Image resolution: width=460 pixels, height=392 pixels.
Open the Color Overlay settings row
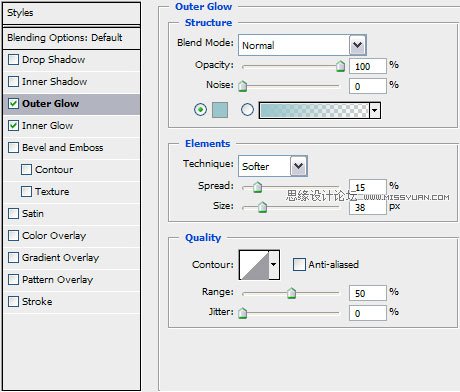coord(71,236)
